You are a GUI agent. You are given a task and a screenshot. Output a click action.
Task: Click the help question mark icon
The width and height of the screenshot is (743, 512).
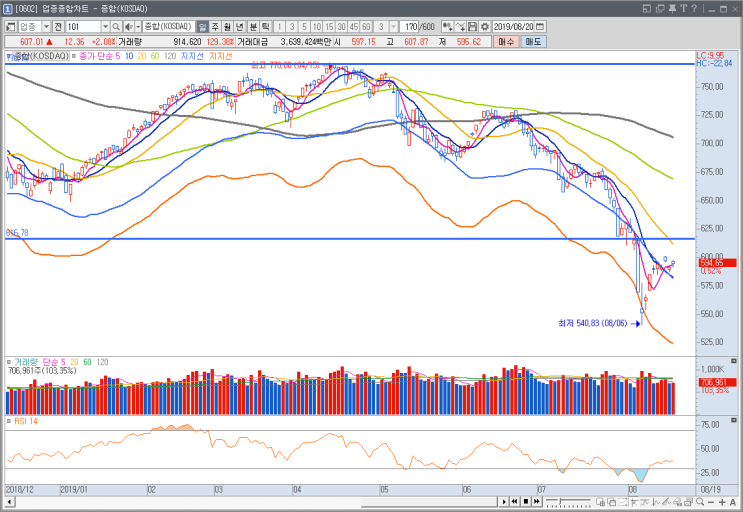pyautogui.click(x=694, y=9)
